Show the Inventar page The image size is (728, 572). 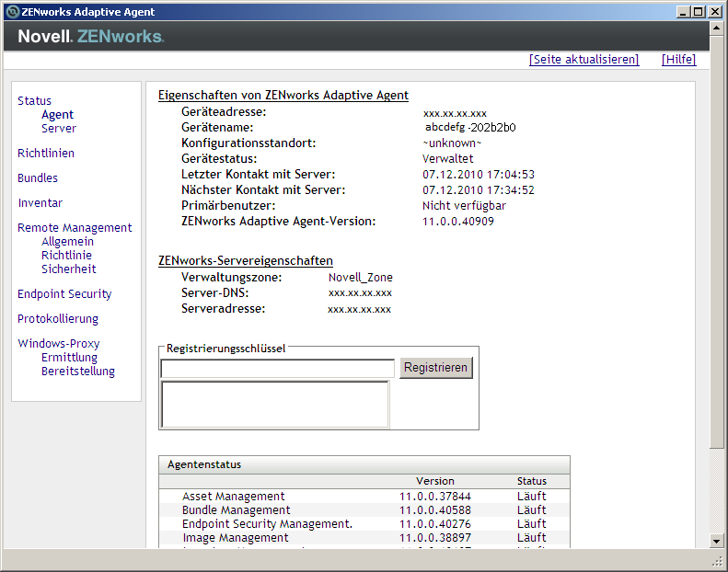(40, 203)
